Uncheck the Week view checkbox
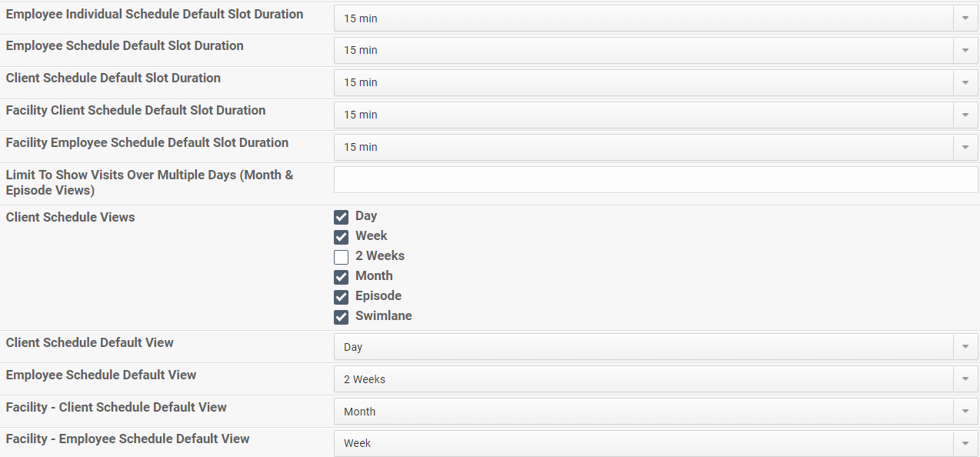The height and width of the screenshot is (457, 980). [342, 237]
